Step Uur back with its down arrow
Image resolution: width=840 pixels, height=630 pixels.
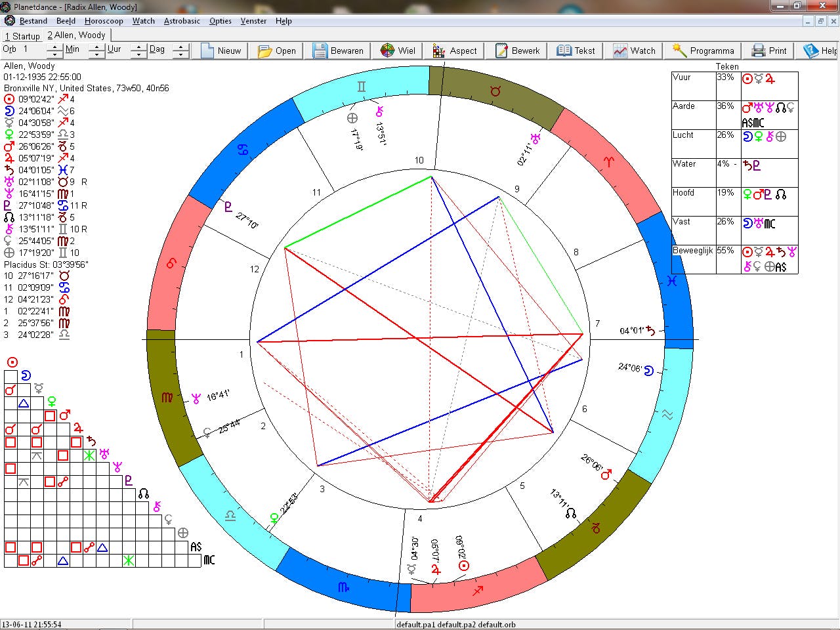(138, 54)
